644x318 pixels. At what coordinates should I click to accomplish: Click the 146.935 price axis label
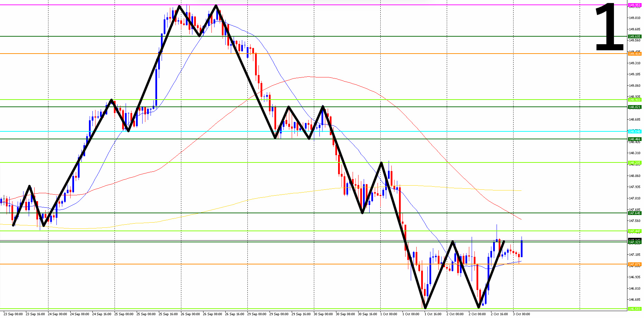634,277
